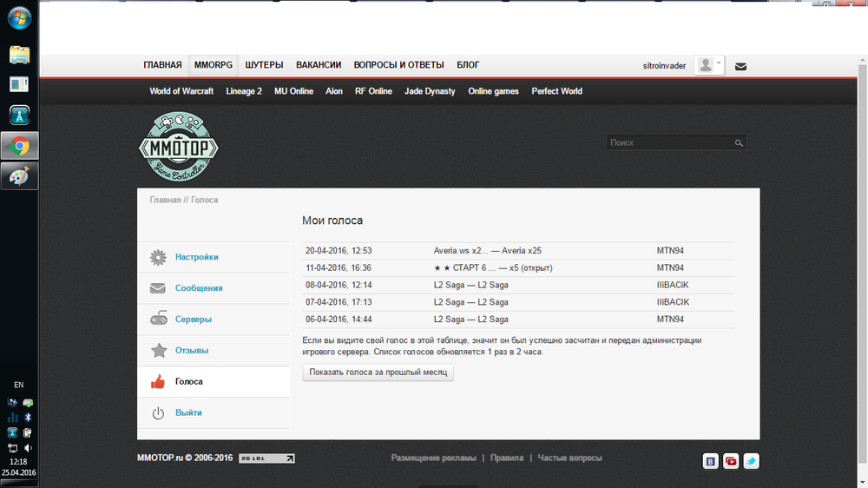Click the gear icon beside Настройки
Viewport: 868px width, 488px height.
158,257
